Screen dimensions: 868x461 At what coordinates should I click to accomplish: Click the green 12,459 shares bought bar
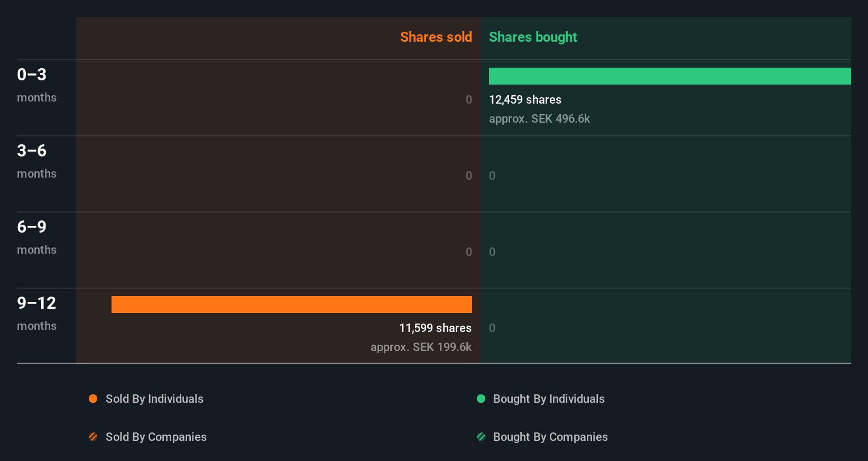(x=670, y=76)
